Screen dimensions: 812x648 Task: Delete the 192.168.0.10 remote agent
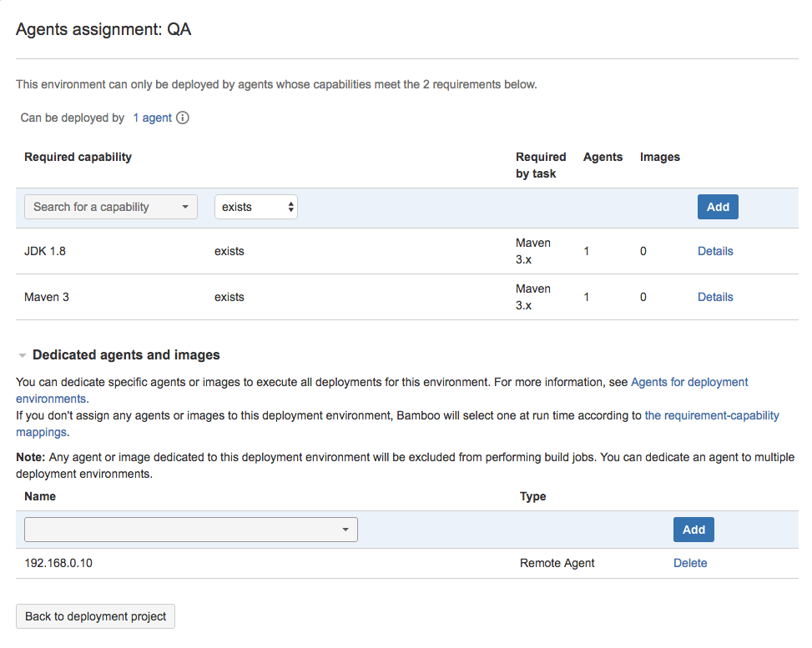[690, 562]
